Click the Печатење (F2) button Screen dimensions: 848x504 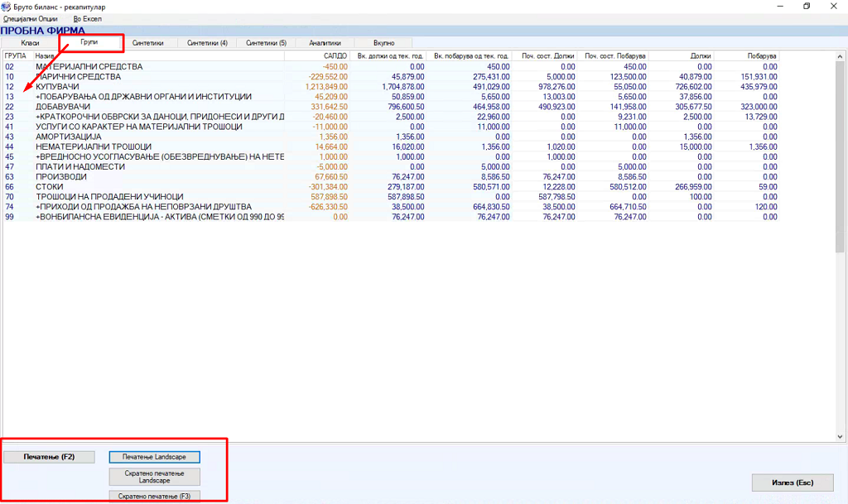point(49,457)
